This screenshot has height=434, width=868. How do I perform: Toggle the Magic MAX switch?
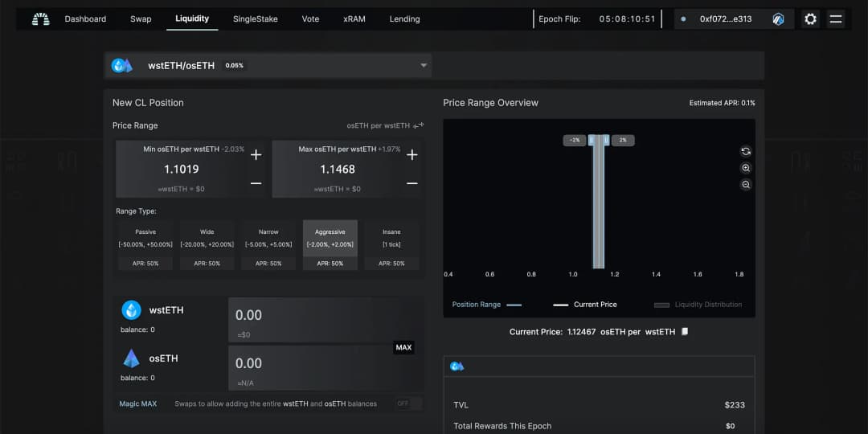(407, 403)
